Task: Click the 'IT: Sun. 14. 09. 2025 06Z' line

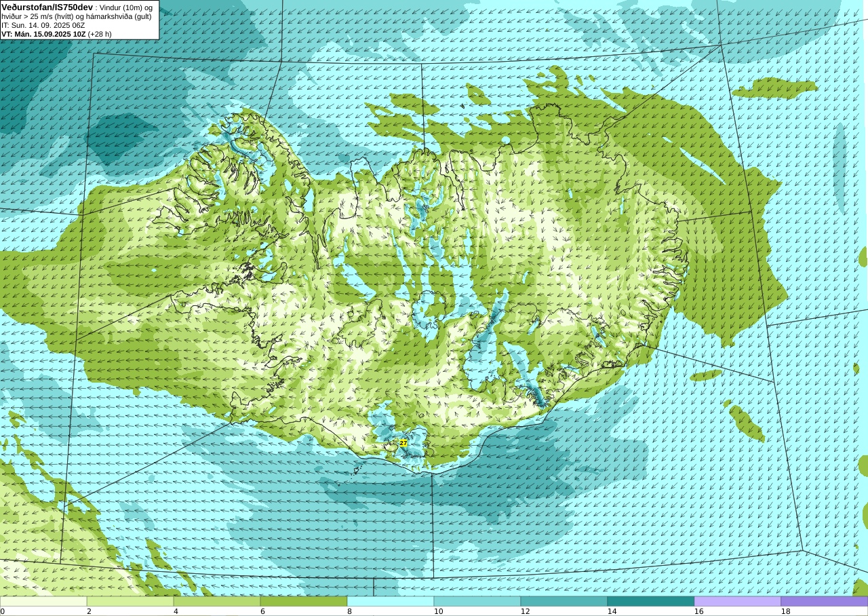Action: [43, 25]
